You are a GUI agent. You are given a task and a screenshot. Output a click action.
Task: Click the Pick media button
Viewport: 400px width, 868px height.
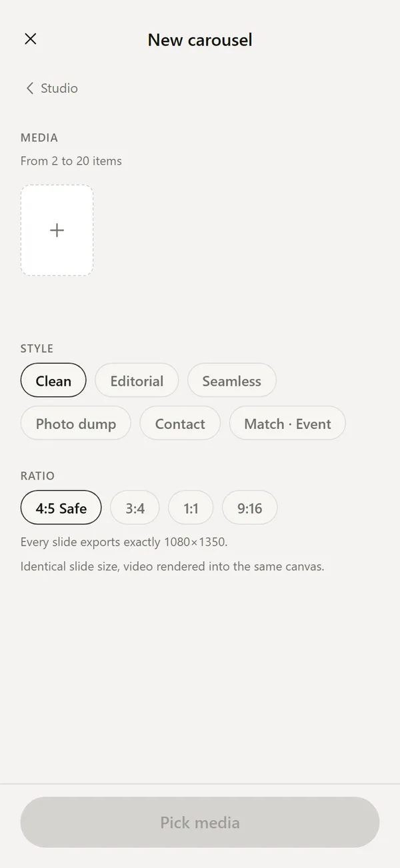pos(200,823)
